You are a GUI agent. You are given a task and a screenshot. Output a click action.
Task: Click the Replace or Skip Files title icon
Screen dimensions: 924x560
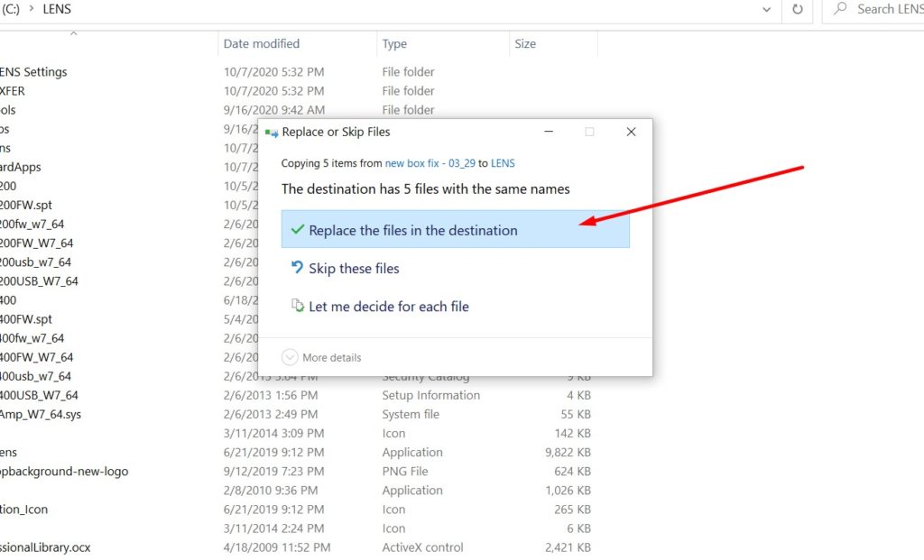point(272,132)
